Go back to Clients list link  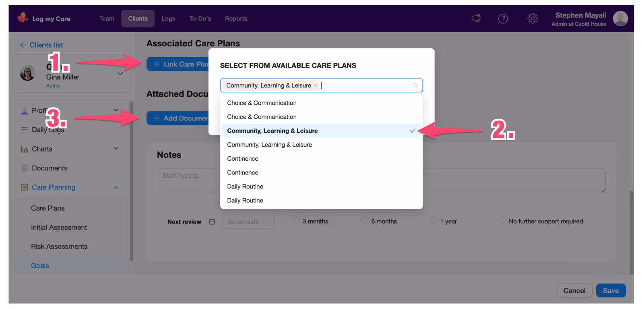point(46,45)
